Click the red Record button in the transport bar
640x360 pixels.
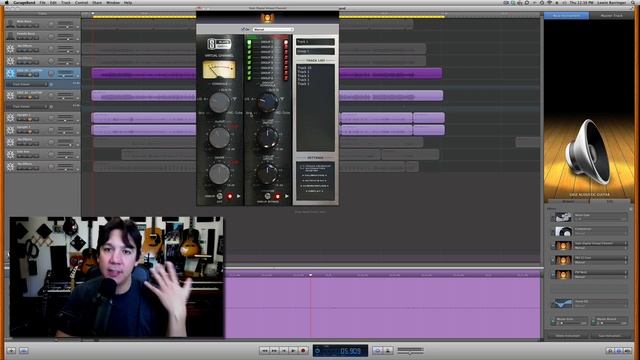coord(303,350)
